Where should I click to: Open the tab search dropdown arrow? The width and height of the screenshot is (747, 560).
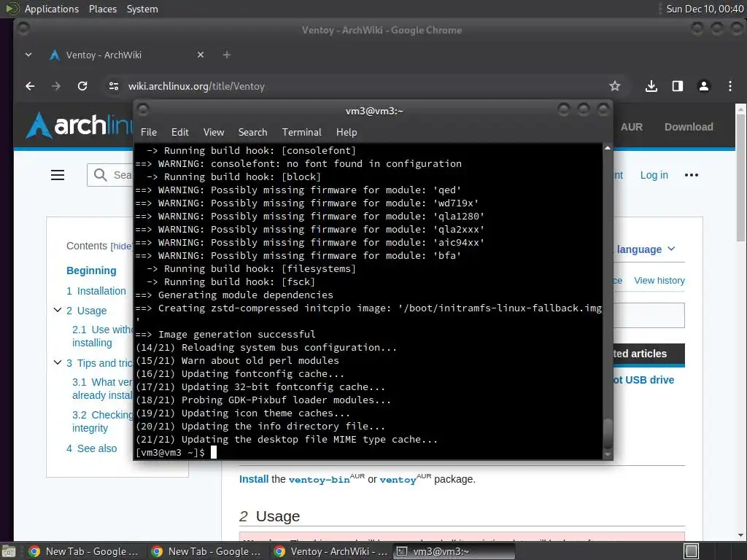[28, 55]
